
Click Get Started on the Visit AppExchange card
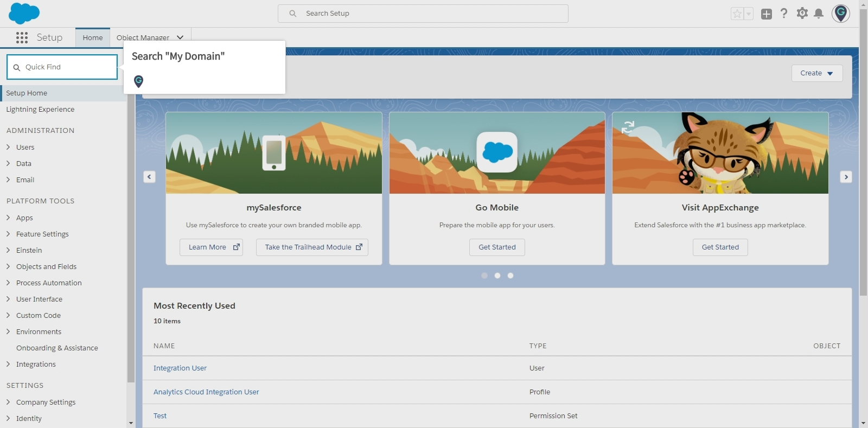(x=720, y=247)
